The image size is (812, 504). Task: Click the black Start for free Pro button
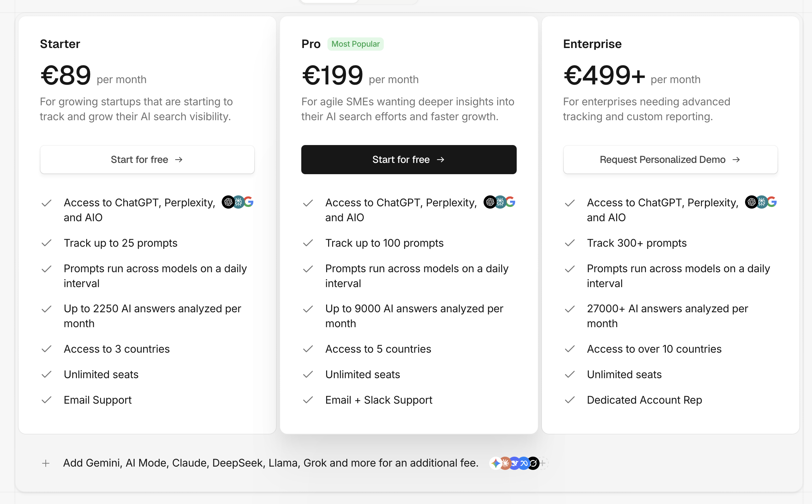point(409,159)
